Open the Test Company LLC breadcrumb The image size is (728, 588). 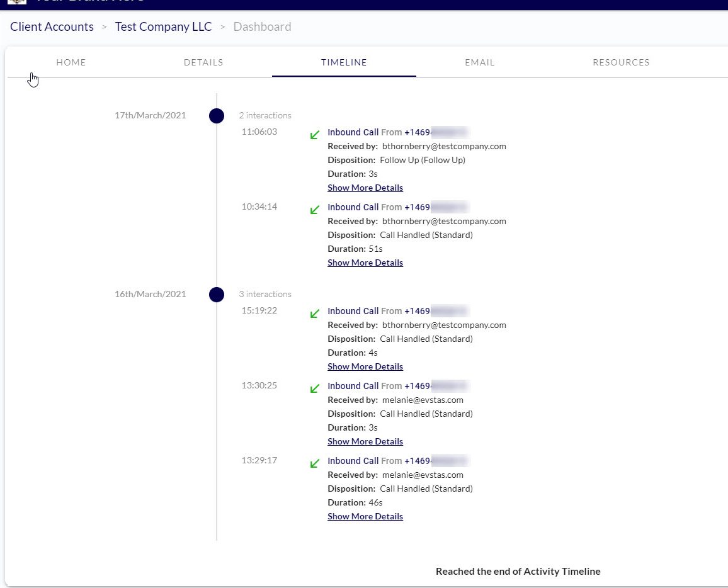pyautogui.click(x=163, y=26)
